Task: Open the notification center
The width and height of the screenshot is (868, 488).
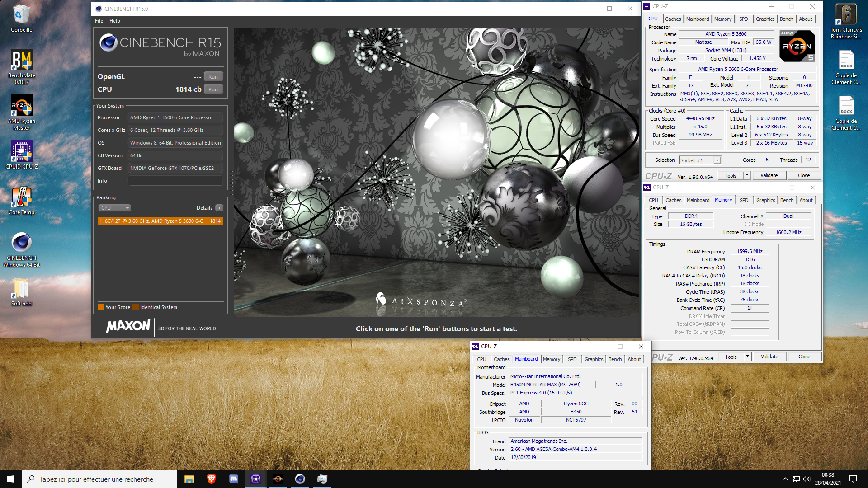Action: [x=853, y=479]
